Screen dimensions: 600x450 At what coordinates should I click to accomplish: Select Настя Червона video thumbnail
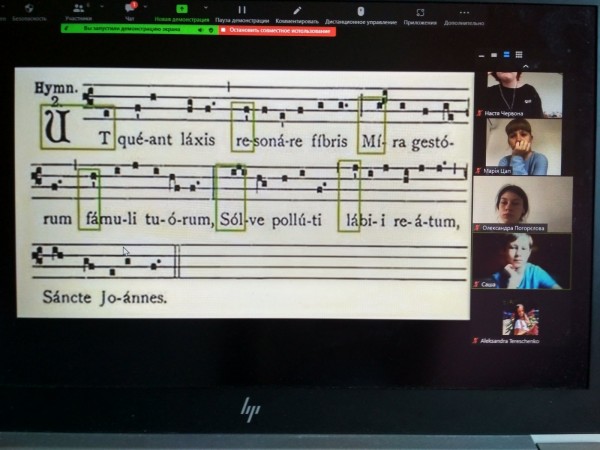[x=525, y=95]
